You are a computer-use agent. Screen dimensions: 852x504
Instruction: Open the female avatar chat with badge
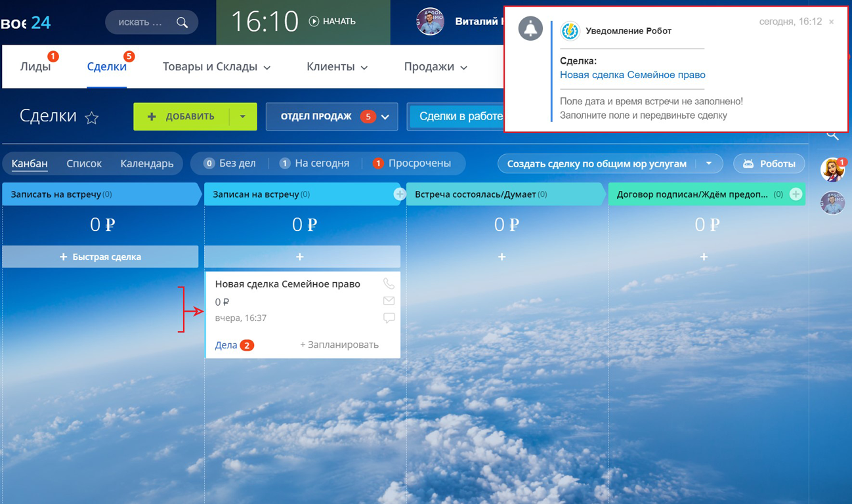[x=832, y=169]
